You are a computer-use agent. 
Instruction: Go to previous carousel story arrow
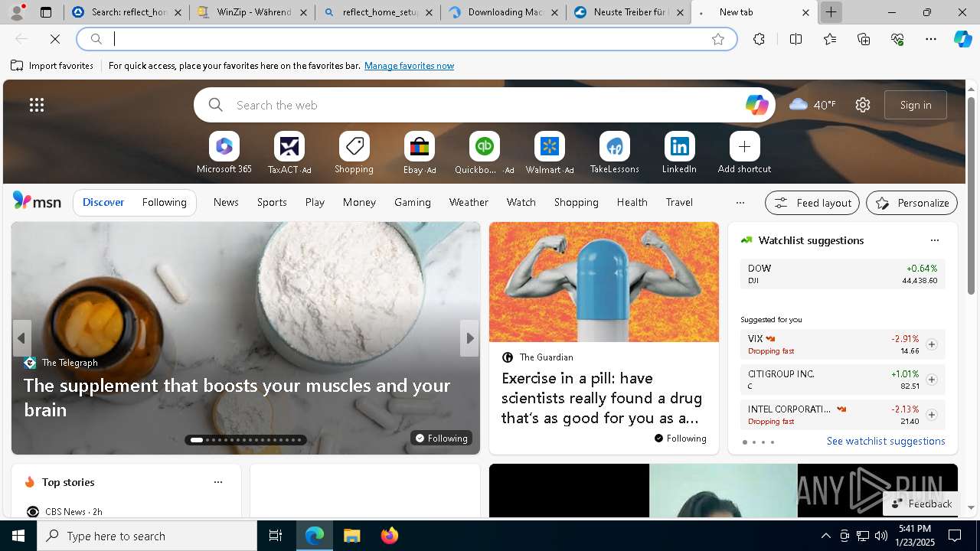(21, 338)
